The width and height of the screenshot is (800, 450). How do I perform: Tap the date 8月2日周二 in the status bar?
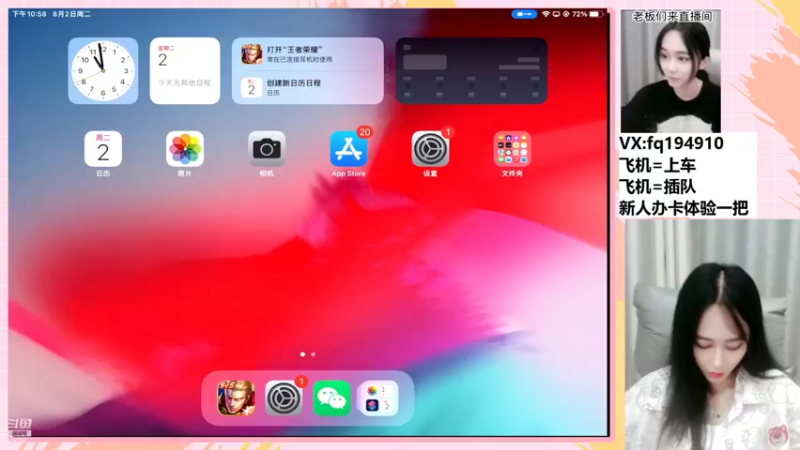coord(71,14)
